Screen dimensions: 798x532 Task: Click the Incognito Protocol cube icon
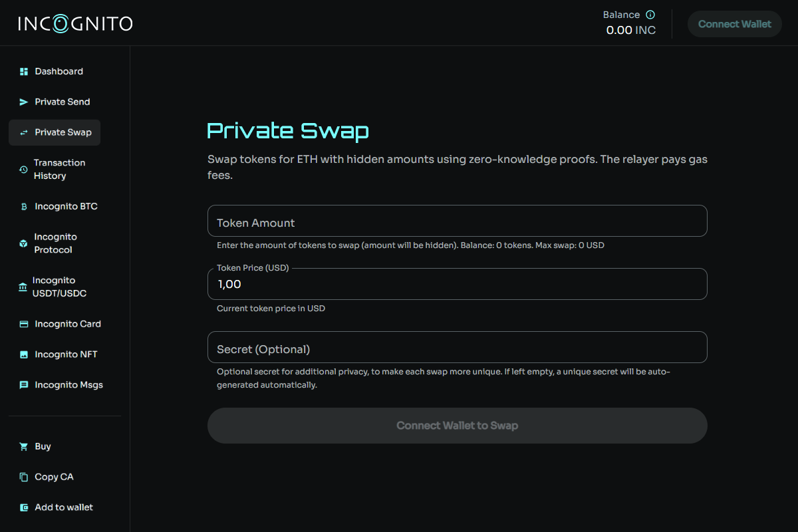coord(23,243)
